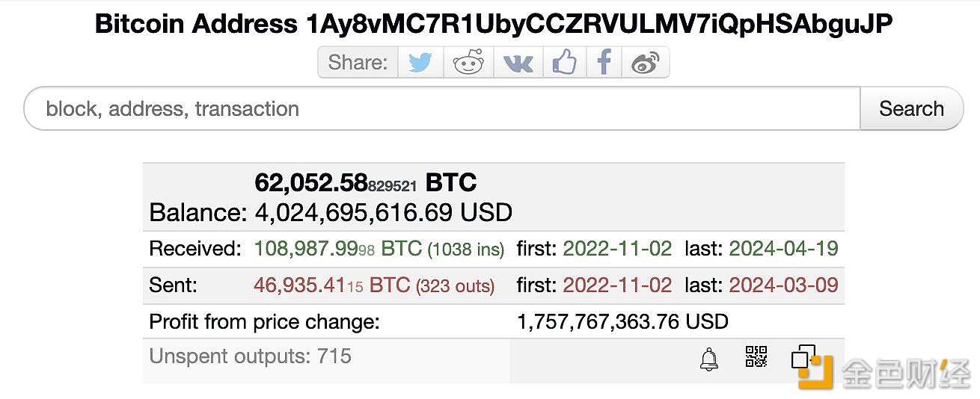Click the Share label
The image size is (980, 399).
[x=358, y=63]
